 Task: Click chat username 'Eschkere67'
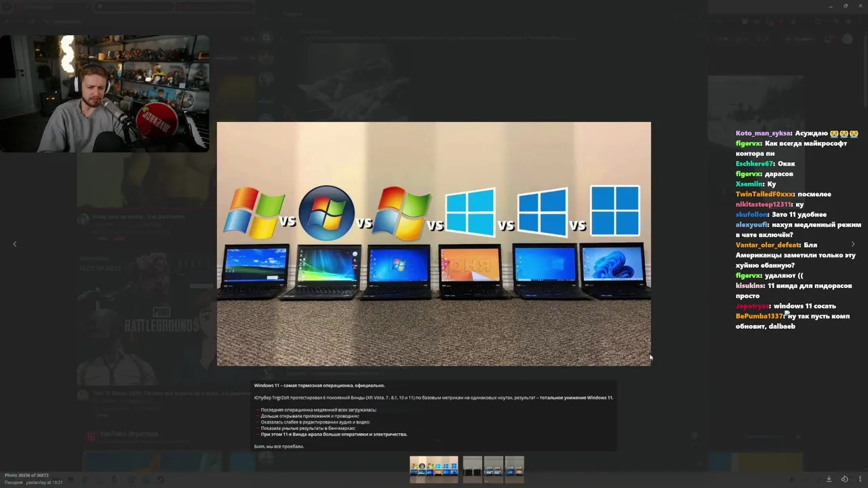(755, 164)
